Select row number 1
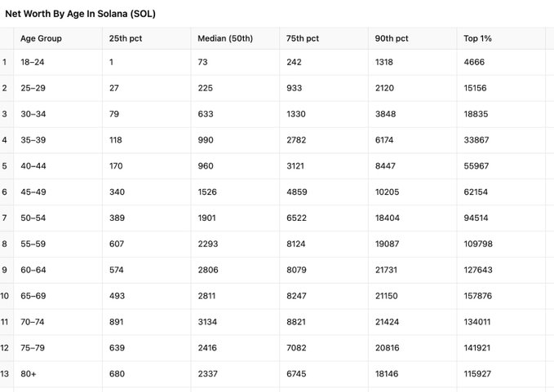Image resolution: width=554 pixels, height=392 pixels. pyautogui.click(x=5, y=62)
